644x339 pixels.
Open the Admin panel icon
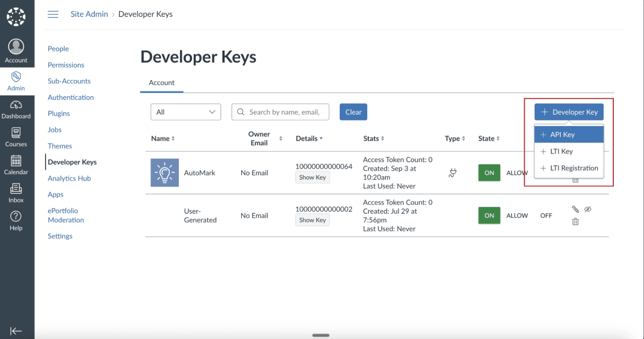pos(16,81)
